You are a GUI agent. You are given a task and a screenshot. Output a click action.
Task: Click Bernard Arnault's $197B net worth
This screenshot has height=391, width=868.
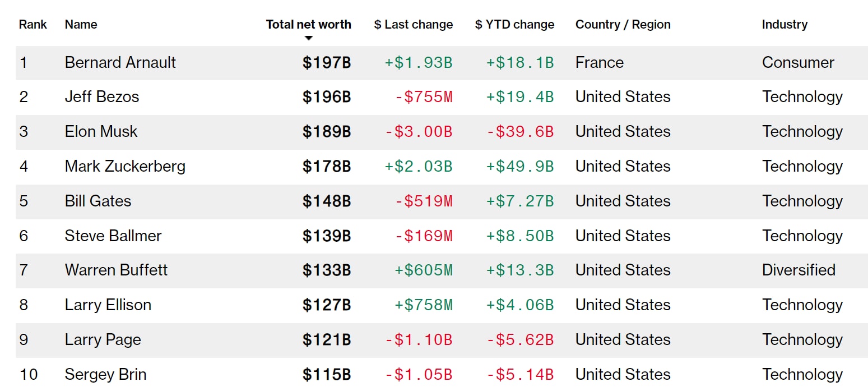tap(326, 62)
